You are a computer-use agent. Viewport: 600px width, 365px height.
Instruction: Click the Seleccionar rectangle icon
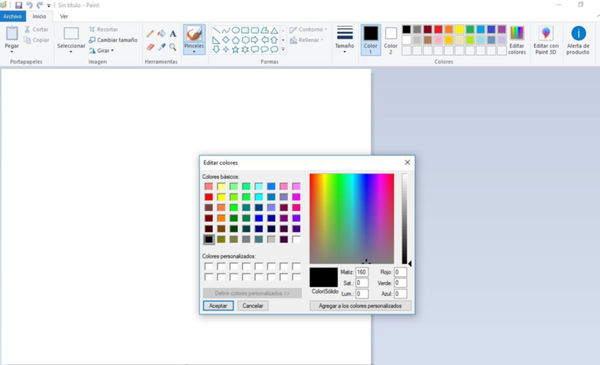pyautogui.click(x=71, y=33)
